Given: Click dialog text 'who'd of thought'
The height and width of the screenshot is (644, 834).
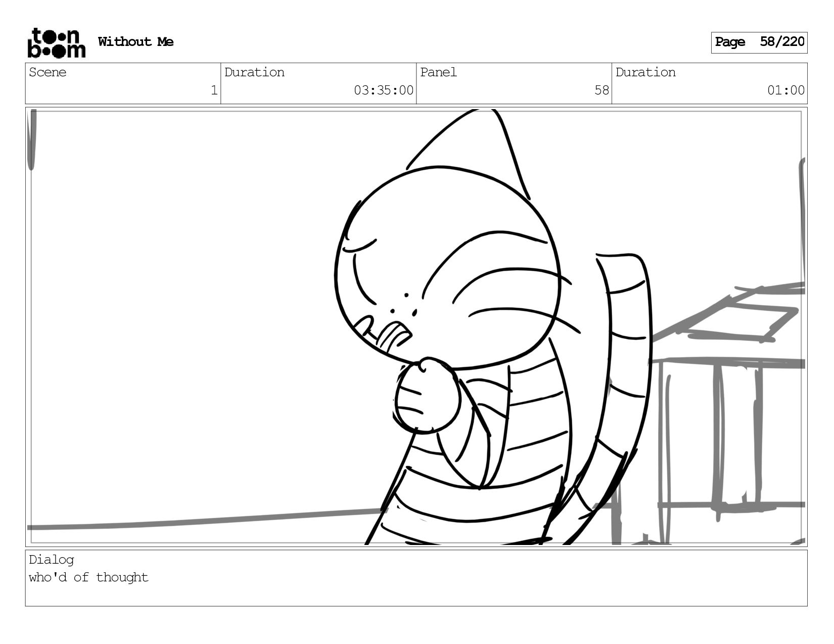Looking at the screenshot, I should pos(88,577).
